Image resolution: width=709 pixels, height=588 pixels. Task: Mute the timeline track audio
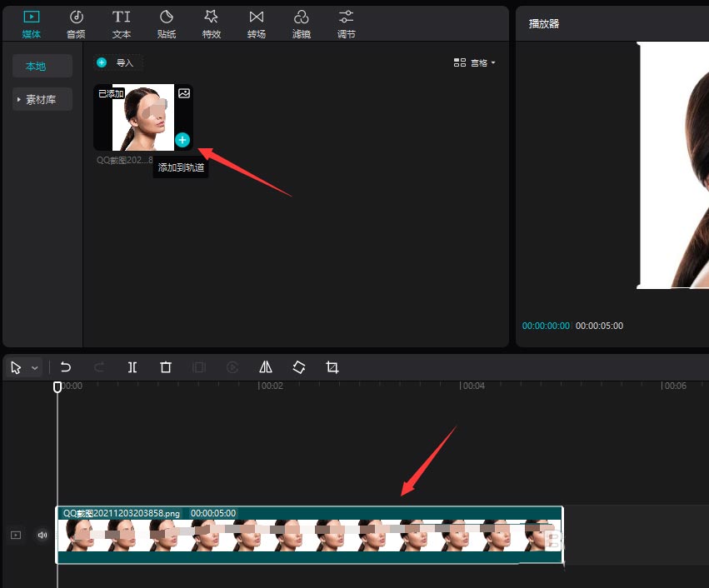pyautogui.click(x=42, y=536)
